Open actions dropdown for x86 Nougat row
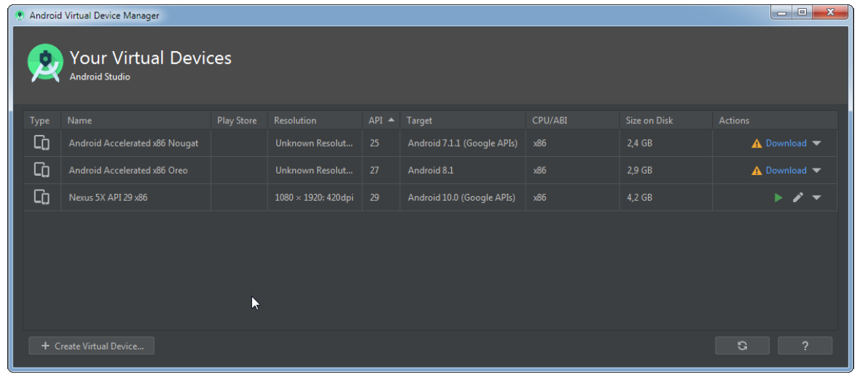 816,143
